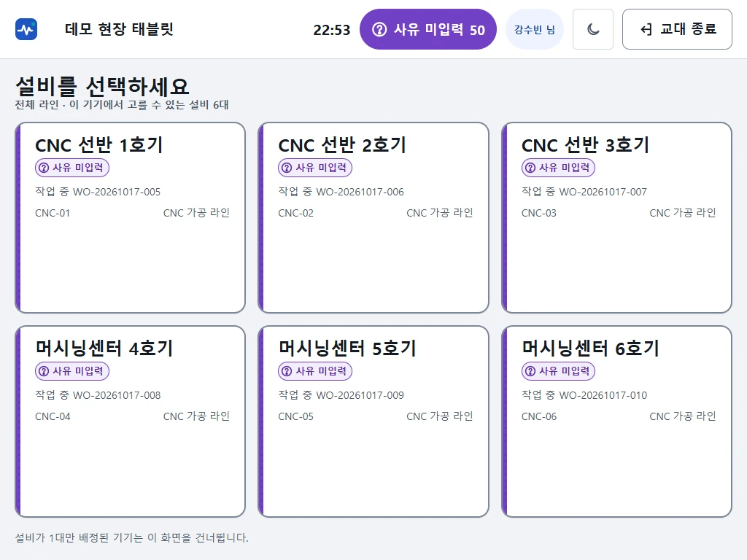The width and height of the screenshot is (747, 560).
Task: Click work order text WO-20261017-005
Action: (117, 192)
